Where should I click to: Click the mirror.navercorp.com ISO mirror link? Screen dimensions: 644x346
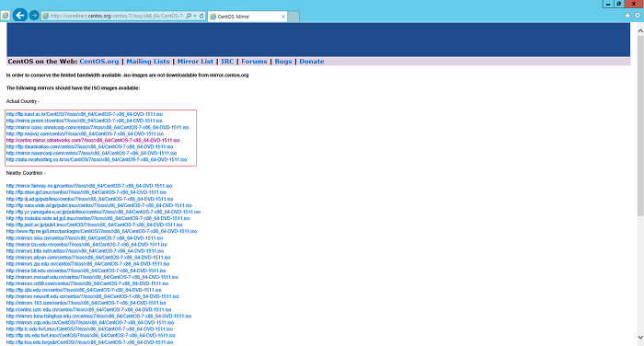click(91, 154)
